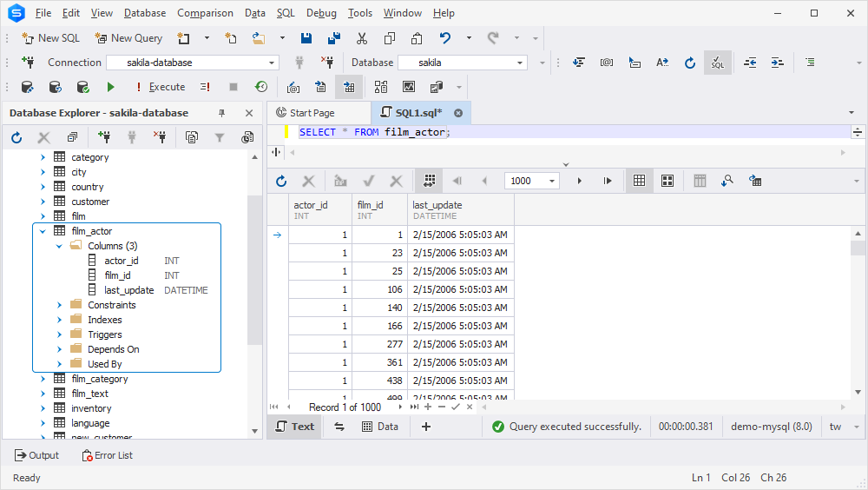
Task: Open the Database menu
Action: coord(144,13)
